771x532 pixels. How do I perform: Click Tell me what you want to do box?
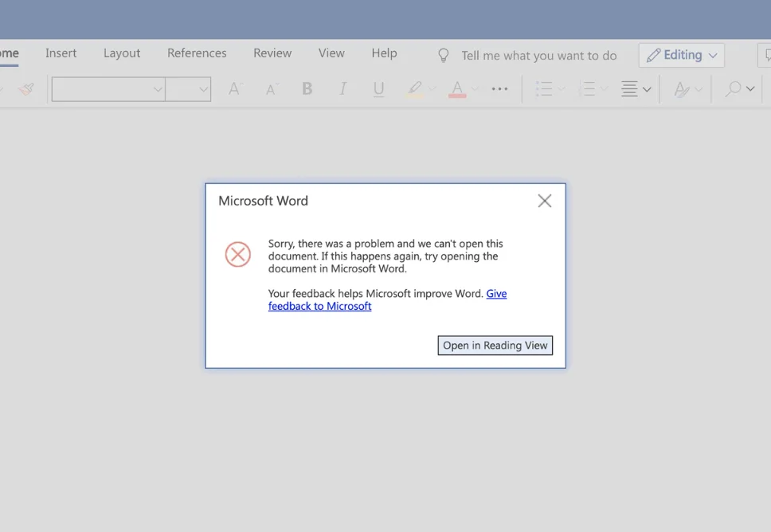[x=538, y=56]
